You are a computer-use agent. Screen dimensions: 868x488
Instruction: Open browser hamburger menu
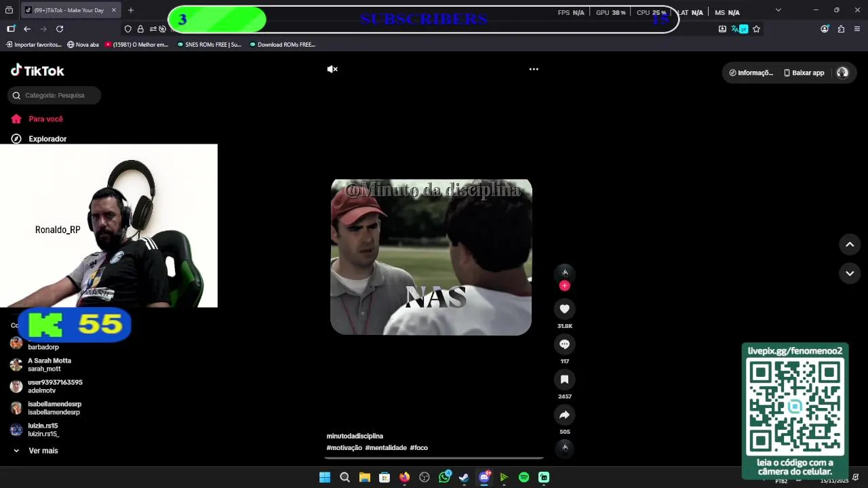point(857,29)
